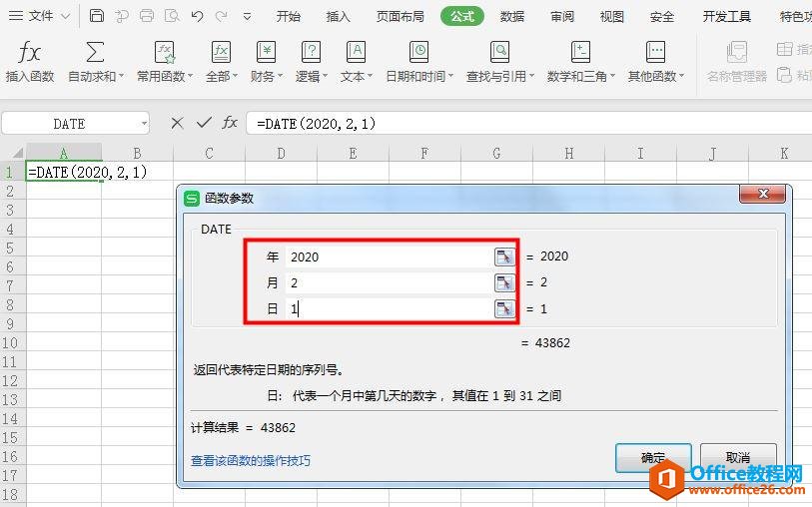Open the AutoSum (自动求和) icon
The height and width of the screenshot is (507, 812).
click(x=95, y=52)
